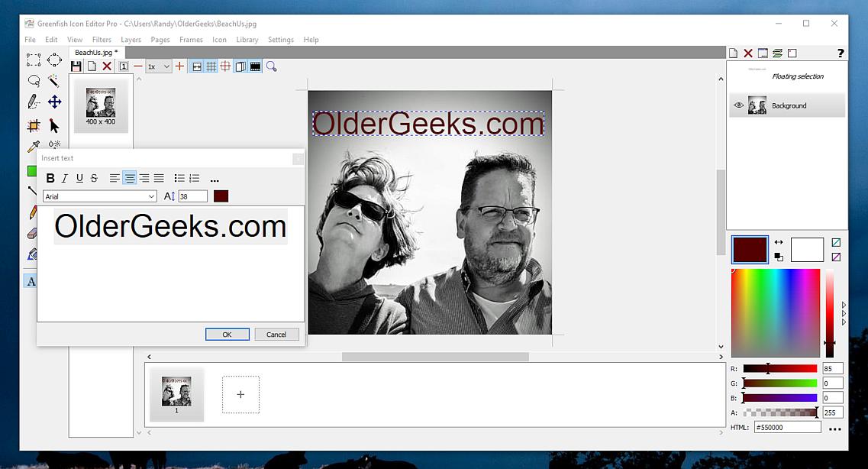
Task: Select the rectangle selection tool
Action: point(34,60)
